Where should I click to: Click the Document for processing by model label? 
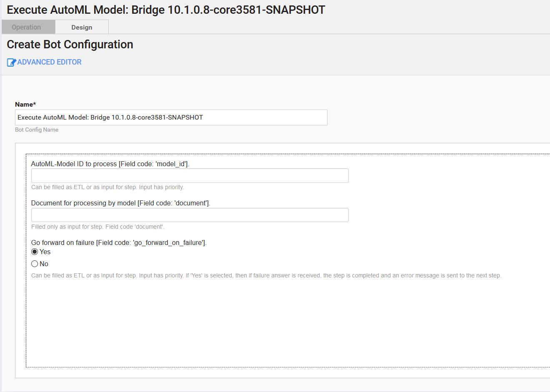pyautogui.click(x=120, y=203)
